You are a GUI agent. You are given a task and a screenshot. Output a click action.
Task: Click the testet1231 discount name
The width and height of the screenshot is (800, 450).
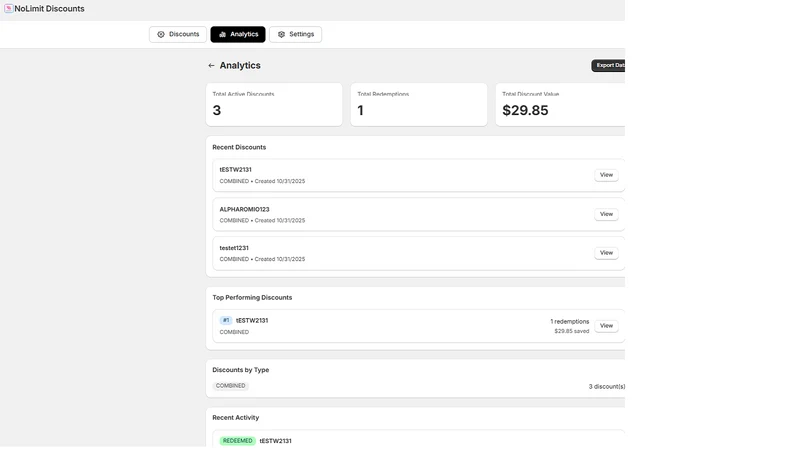[x=234, y=248]
